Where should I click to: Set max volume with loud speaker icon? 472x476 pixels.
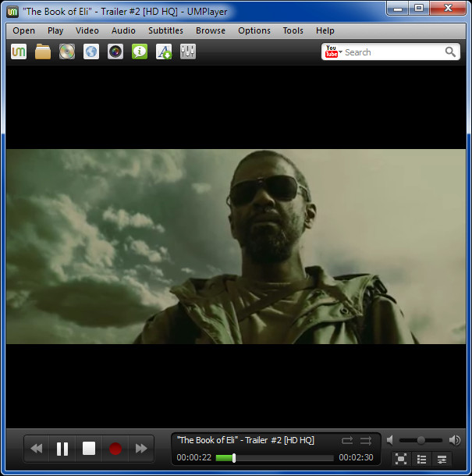coord(454,440)
